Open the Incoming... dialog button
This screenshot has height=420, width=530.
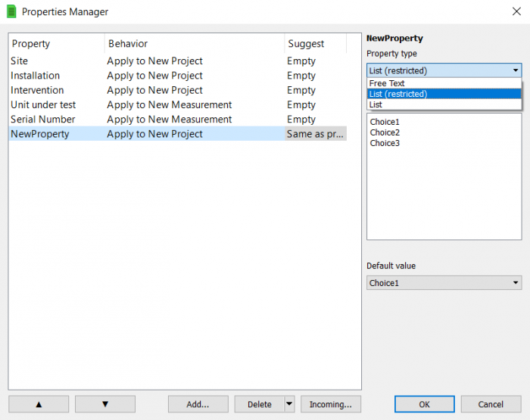point(331,404)
